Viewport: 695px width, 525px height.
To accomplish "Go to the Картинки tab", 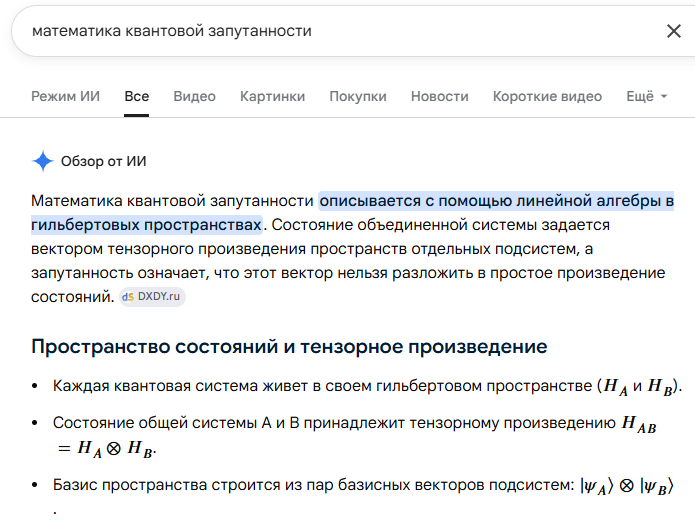I will coord(273,96).
